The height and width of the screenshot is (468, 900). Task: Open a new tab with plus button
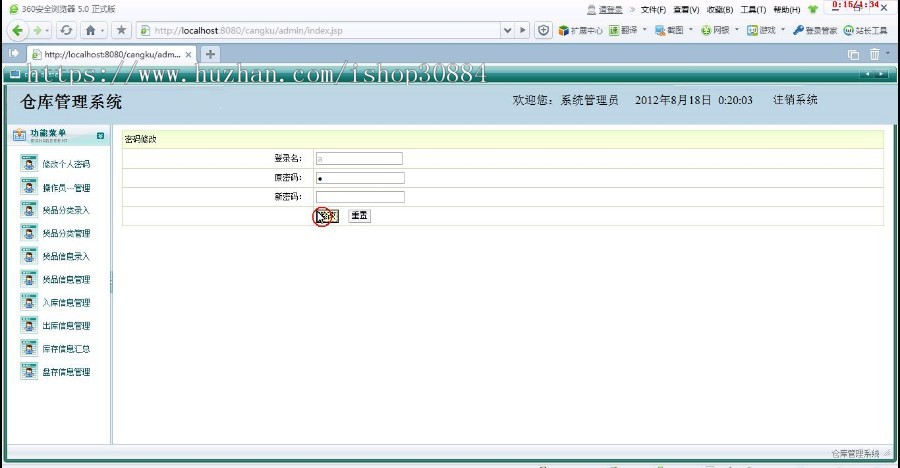[x=211, y=54]
